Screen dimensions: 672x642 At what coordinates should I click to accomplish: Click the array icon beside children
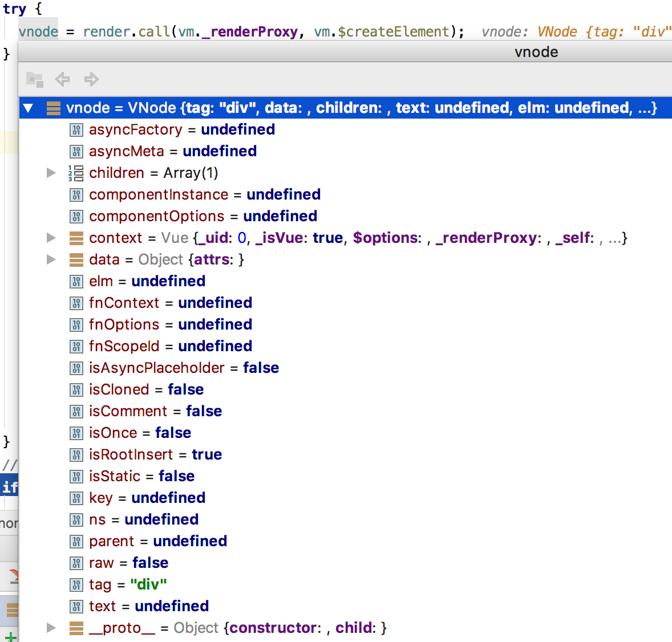pos(76,173)
